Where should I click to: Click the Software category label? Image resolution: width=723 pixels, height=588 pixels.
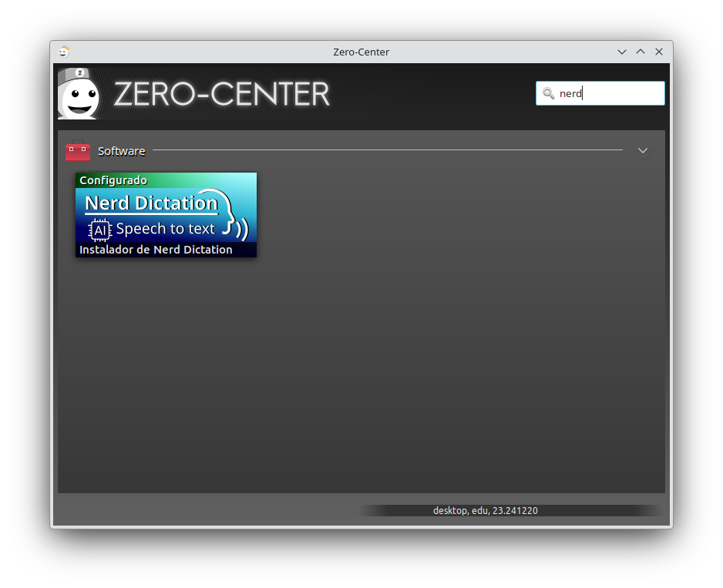click(x=121, y=151)
